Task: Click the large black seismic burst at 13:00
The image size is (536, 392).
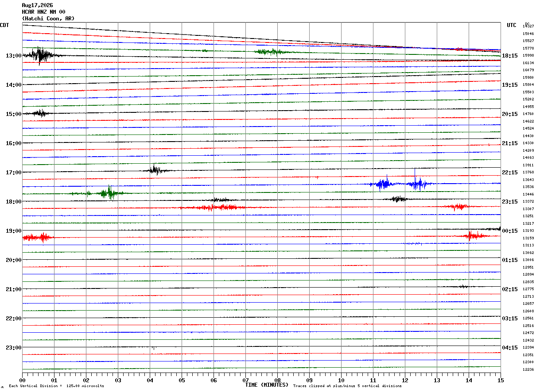Action: pyautogui.click(x=41, y=55)
